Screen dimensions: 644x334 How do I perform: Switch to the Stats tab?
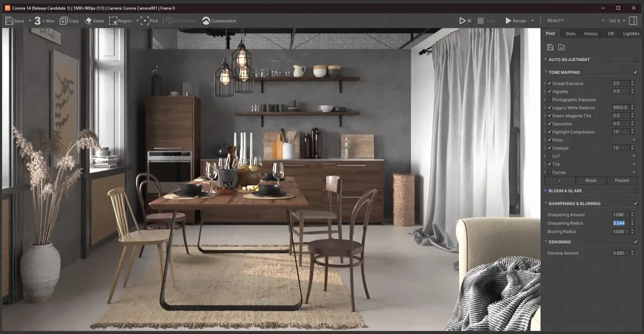click(x=571, y=33)
